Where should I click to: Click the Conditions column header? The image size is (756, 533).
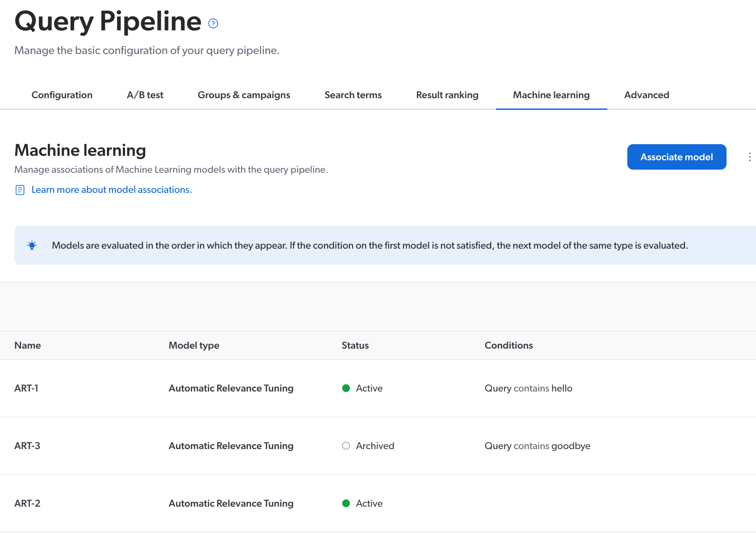click(509, 346)
